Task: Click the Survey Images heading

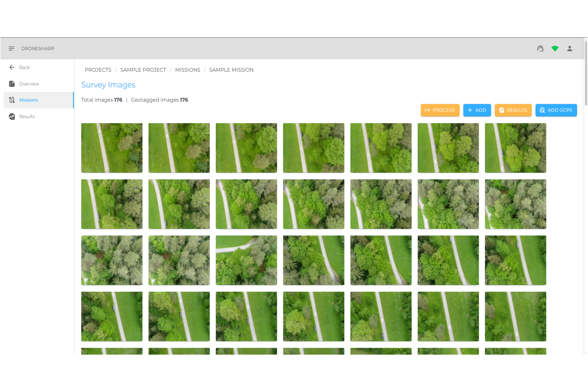Action: tap(108, 85)
